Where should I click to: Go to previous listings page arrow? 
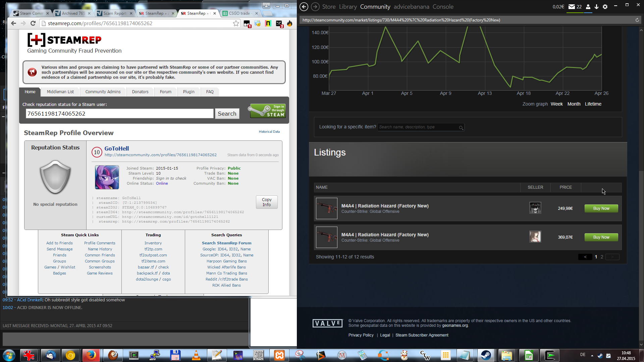click(x=585, y=257)
